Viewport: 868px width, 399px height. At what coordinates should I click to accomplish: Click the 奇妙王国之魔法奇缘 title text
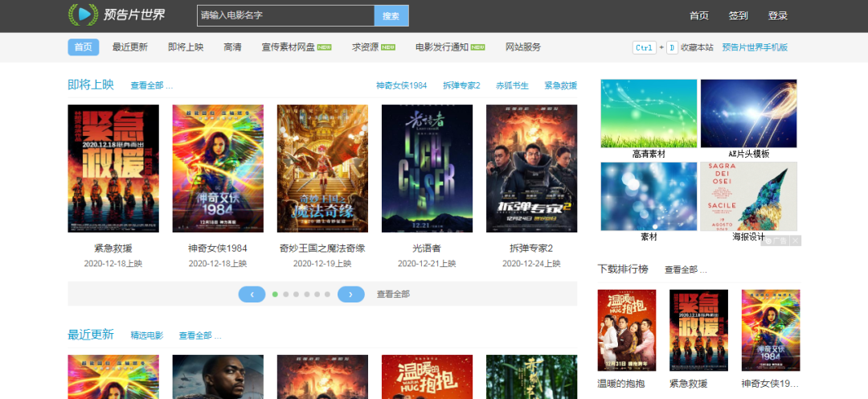click(x=323, y=249)
